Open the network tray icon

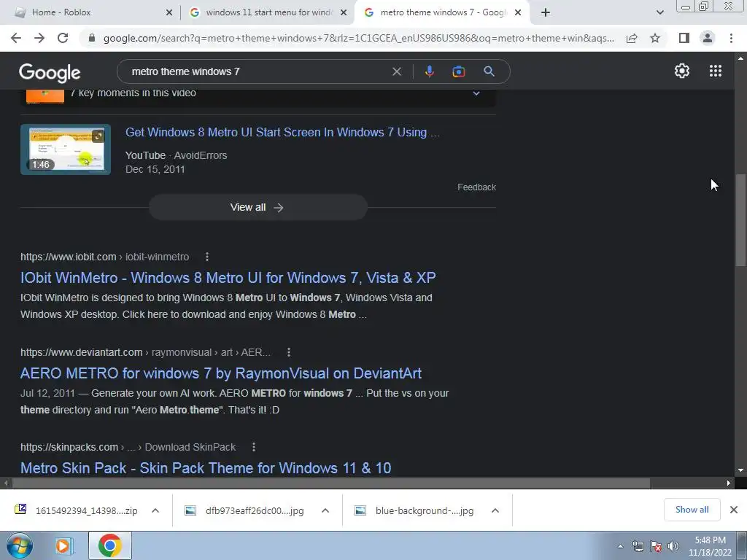click(638, 547)
